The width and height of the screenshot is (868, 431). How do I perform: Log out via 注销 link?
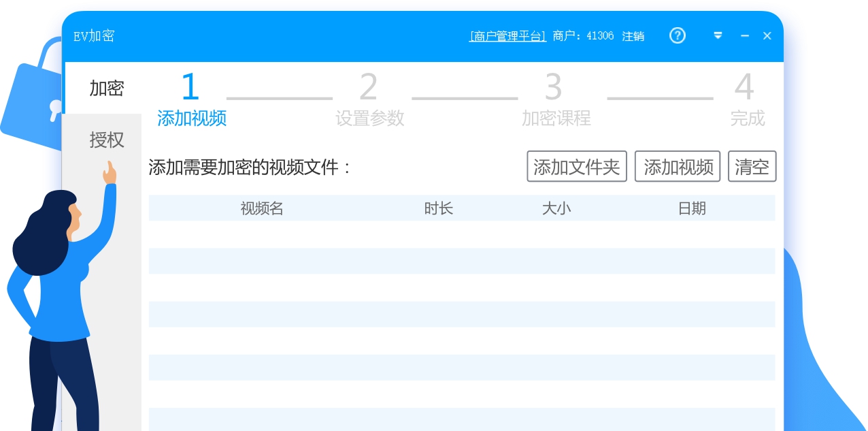632,36
